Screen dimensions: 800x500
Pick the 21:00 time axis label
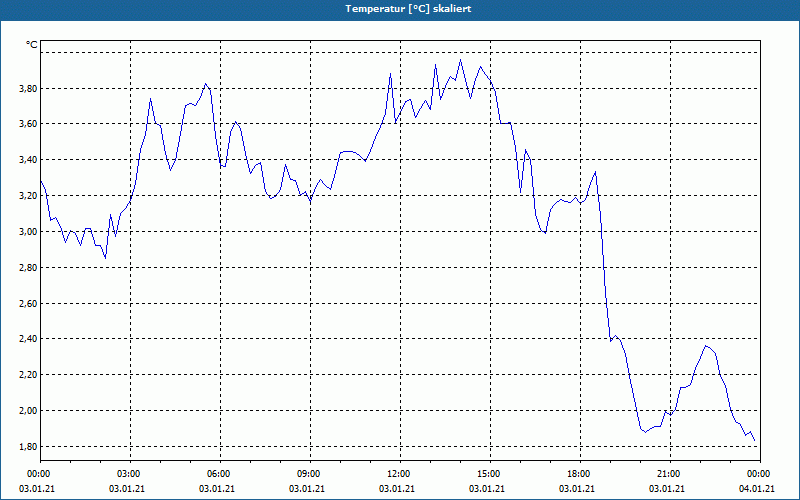(x=670, y=474)
